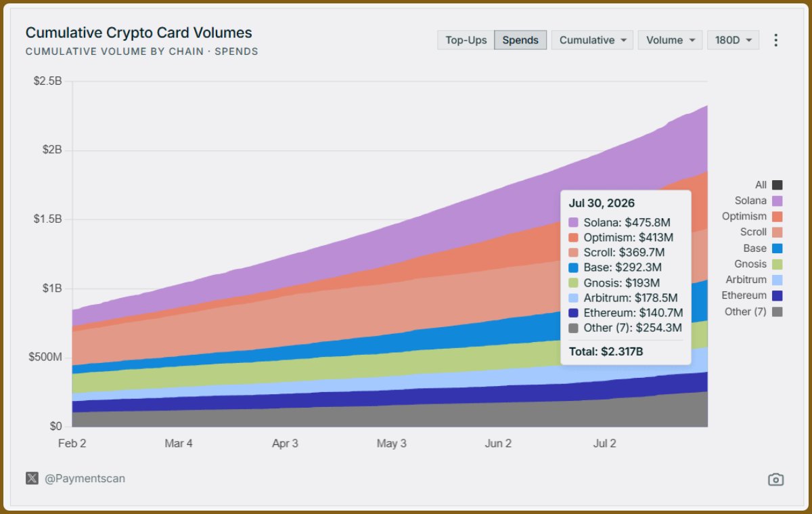Viewport: 812px width, 514px height.
Task: Click the Other (7) legend color swatch
Action: point(777,312)
